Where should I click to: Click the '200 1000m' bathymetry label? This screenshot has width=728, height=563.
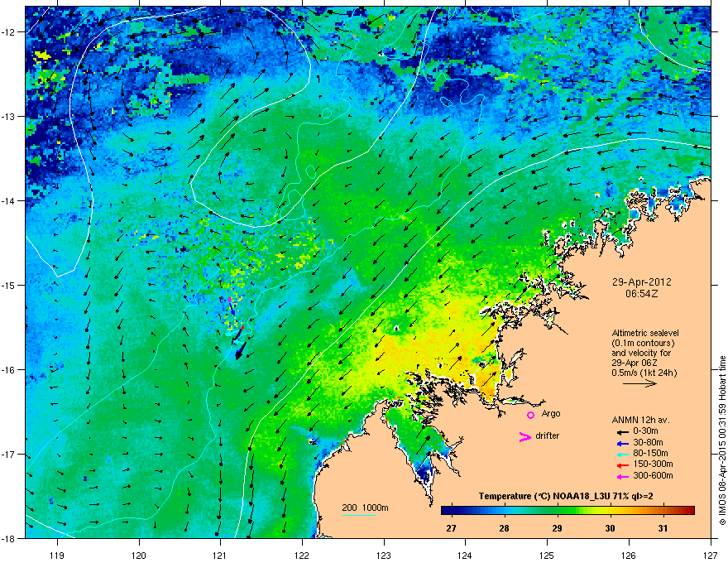tap(366, 508)
